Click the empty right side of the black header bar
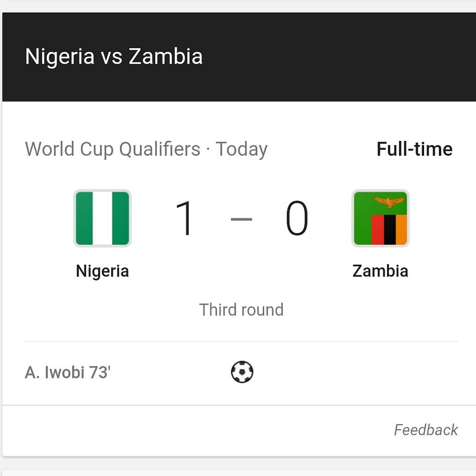Image resolution: width=476 pixels, height=476 pixels. (357, 56)
